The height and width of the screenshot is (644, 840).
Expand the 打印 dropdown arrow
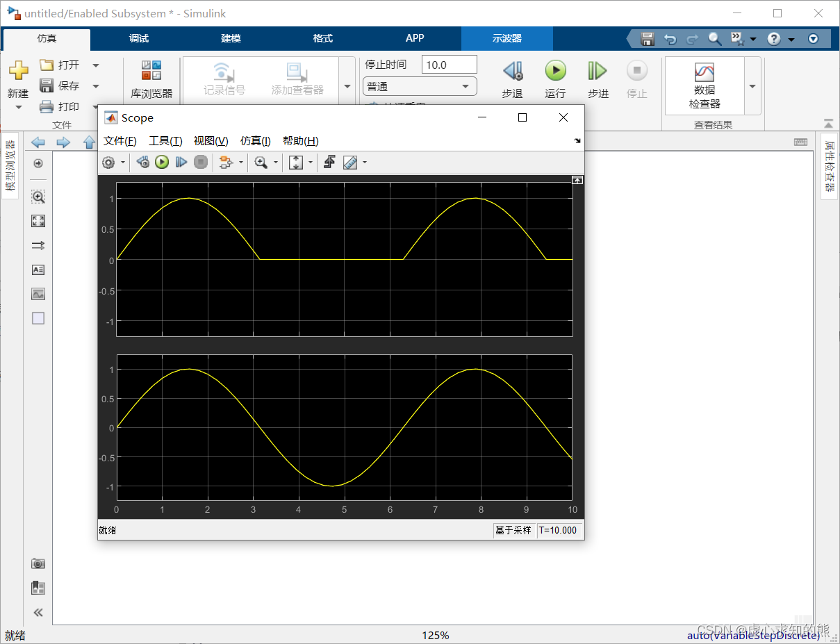pos(96,107)
